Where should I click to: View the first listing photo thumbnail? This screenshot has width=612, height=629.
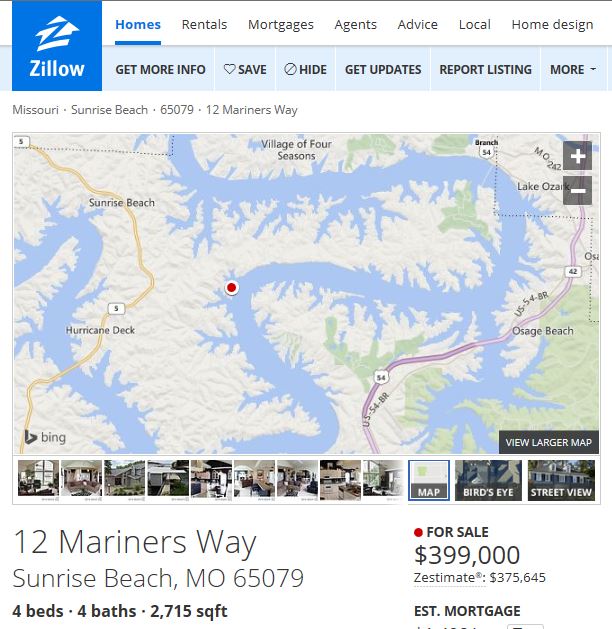(x=39, y=480)
